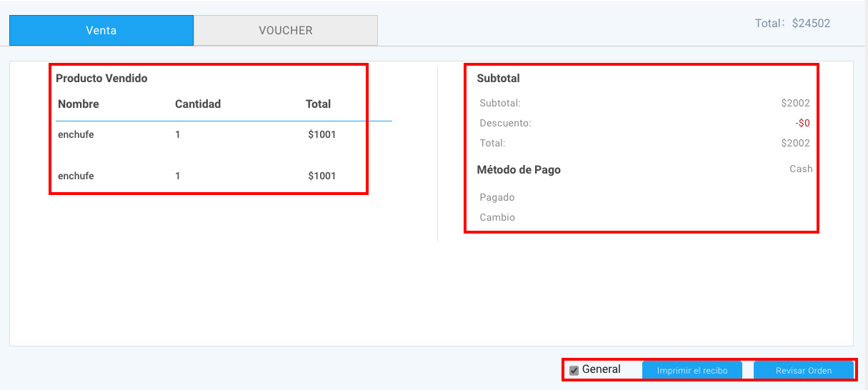868x390 pixels.
Task: Click the $2002 Subtotal amount
Action: pyautogui.click(x=795, y=103)
